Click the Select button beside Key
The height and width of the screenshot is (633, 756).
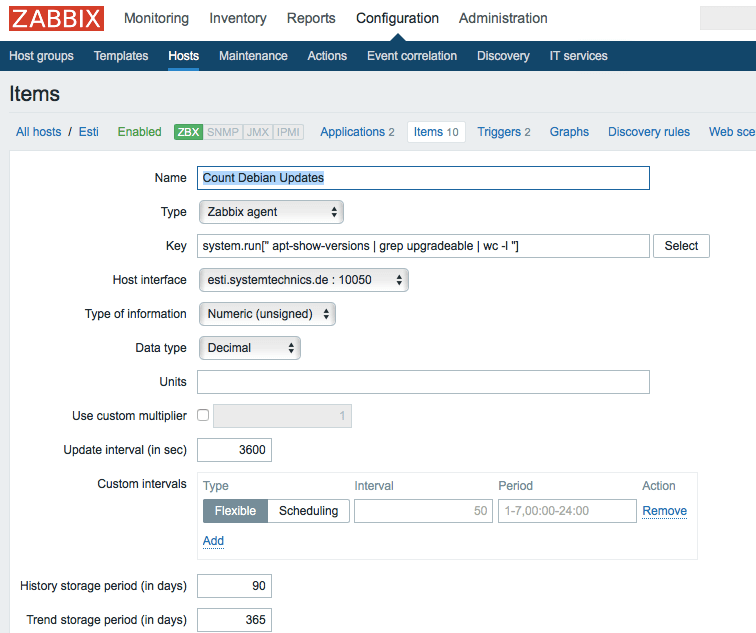point(681,246)
